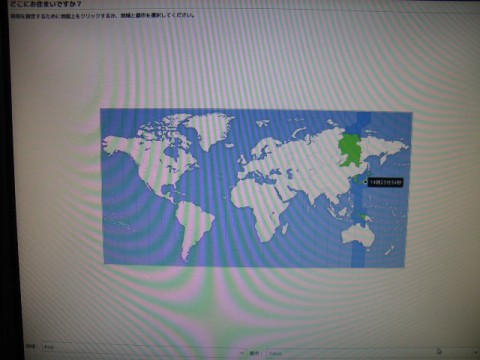Click the location marker dot on Japan
The width and height of the screenshot is (480, 360).
coord(365,182)
